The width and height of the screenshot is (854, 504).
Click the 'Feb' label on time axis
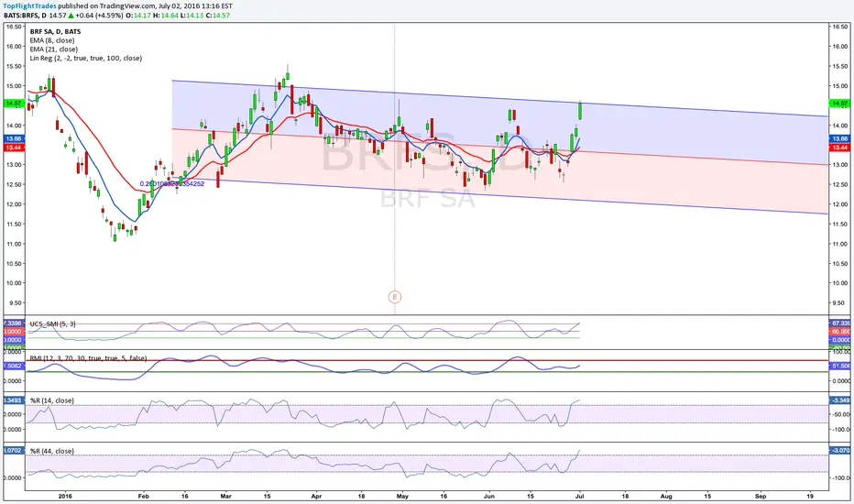pyautogui.click(x=143, y=497)
